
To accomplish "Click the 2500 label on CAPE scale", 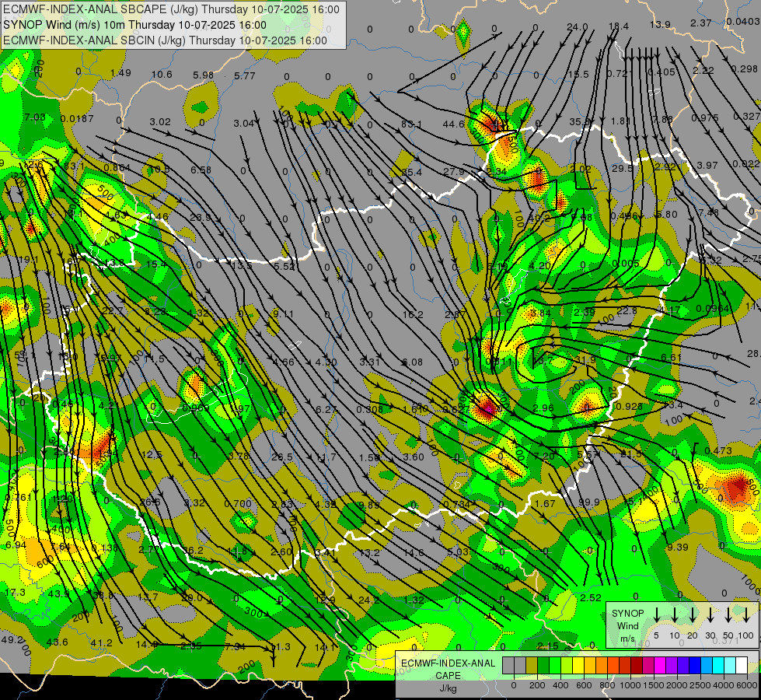I will point(700,685).
